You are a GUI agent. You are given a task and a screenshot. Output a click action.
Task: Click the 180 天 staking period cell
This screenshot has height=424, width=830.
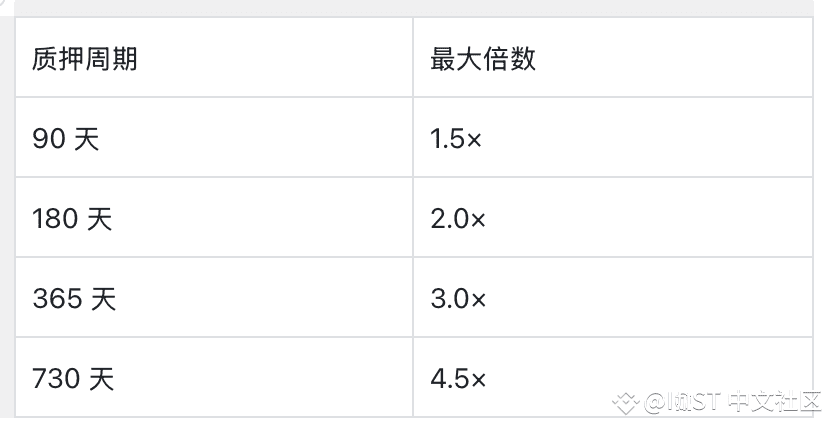click(214, 218)
